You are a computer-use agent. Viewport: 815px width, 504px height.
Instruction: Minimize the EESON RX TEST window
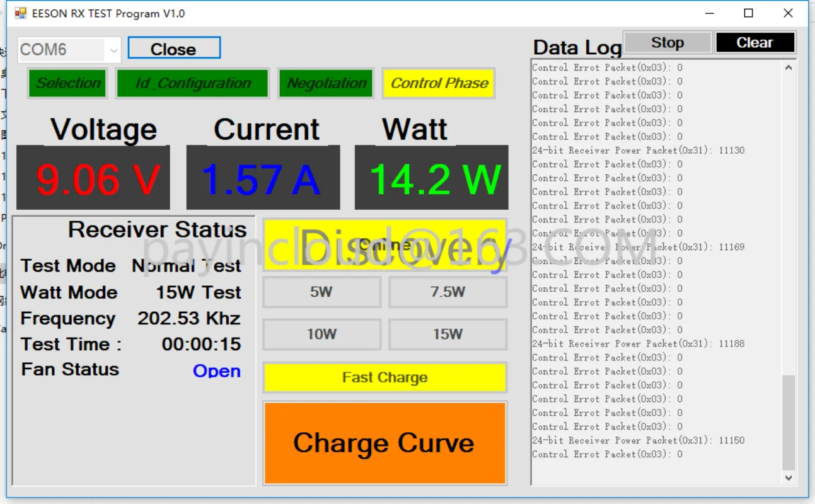pos(709,13)
